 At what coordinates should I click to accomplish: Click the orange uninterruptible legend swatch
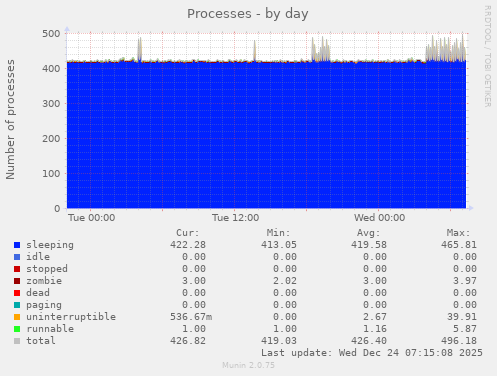click(17, 317)
